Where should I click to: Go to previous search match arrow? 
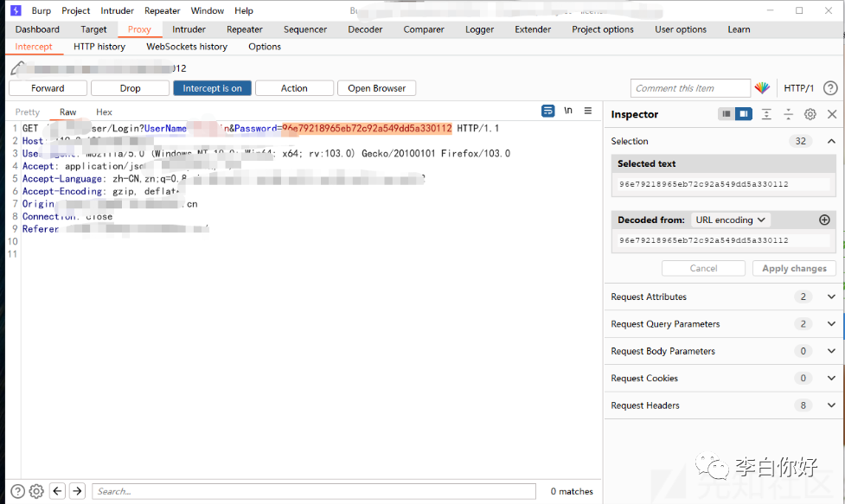[58, 490]
